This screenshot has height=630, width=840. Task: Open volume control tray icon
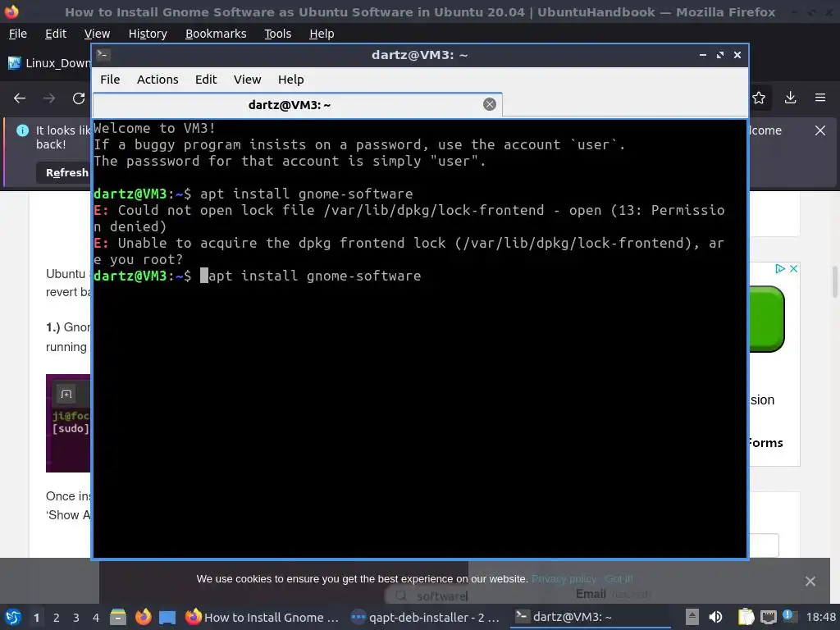(x=715, y=617)
